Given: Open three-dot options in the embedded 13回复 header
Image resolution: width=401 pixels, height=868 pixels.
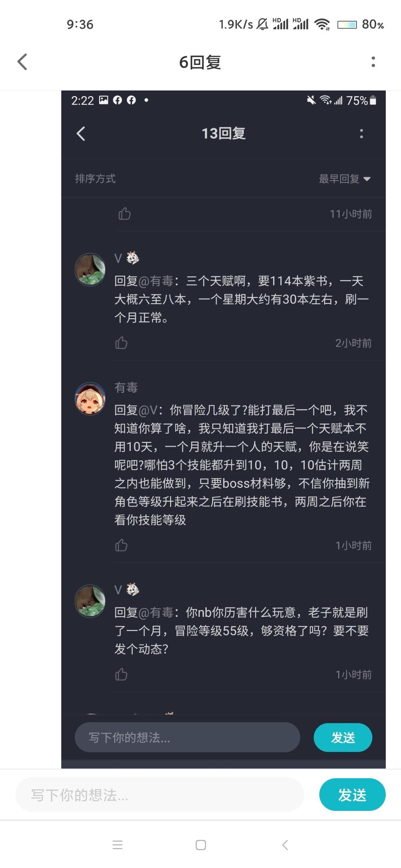Looking at the screenshot, I should (361, 134).
